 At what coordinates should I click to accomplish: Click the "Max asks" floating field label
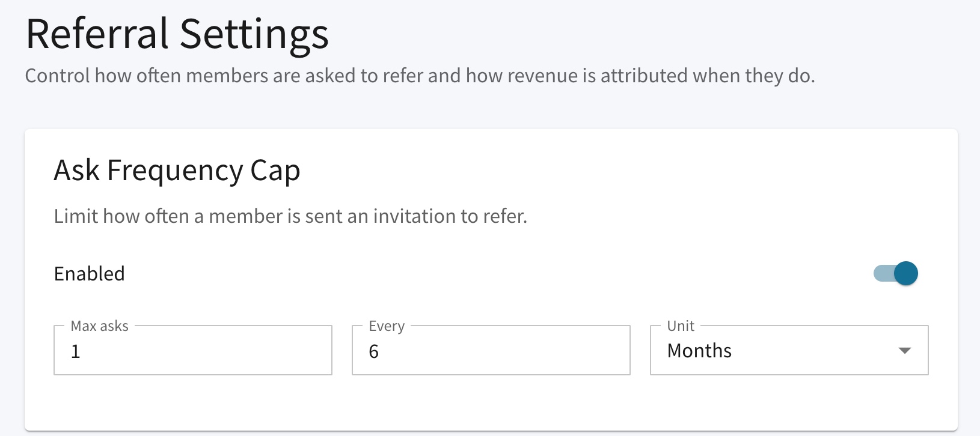100,326
